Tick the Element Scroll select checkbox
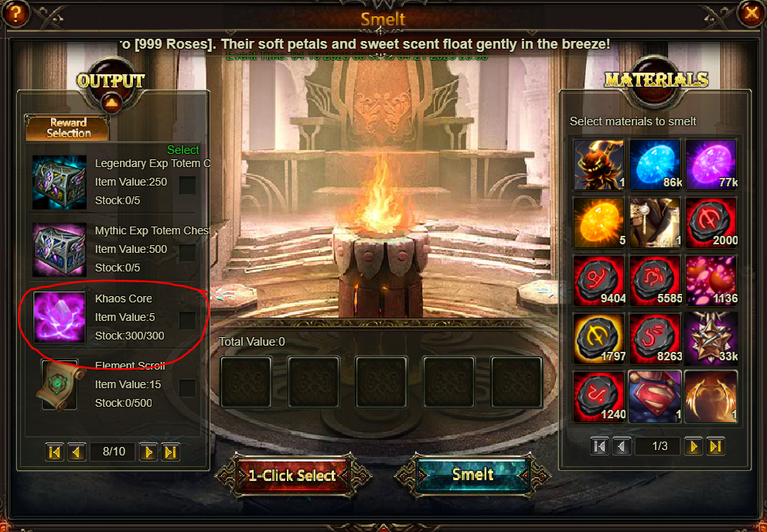Image resolution: width=767 pixels, height=532 pixels. click(187, 388)
